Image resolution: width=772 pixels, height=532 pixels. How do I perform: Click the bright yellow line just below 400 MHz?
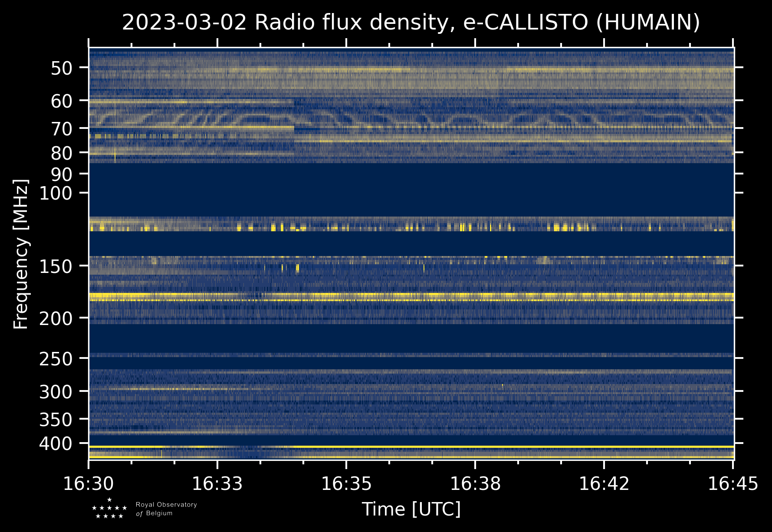click(x=411, y=447)
